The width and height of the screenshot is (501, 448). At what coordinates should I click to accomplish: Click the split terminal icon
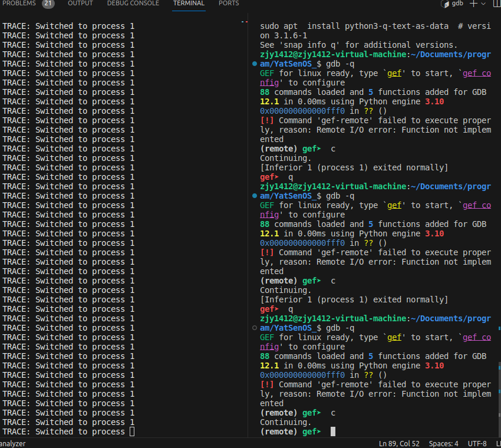coord(497,4)
